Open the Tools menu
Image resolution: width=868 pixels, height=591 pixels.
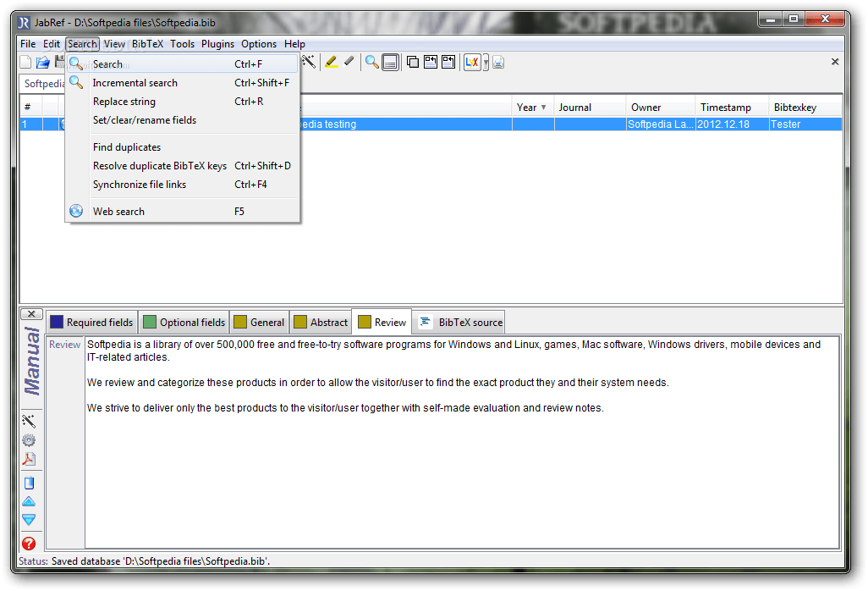(x=182, y=44)
